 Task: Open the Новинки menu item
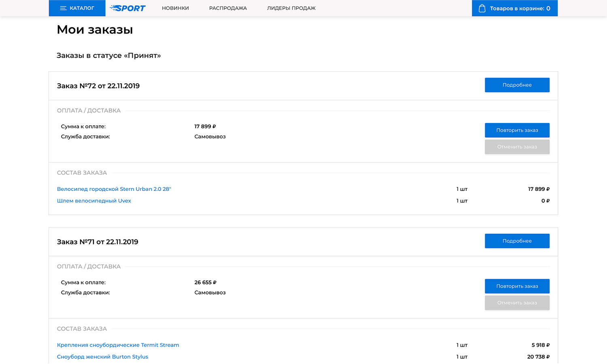click(175, 8)
